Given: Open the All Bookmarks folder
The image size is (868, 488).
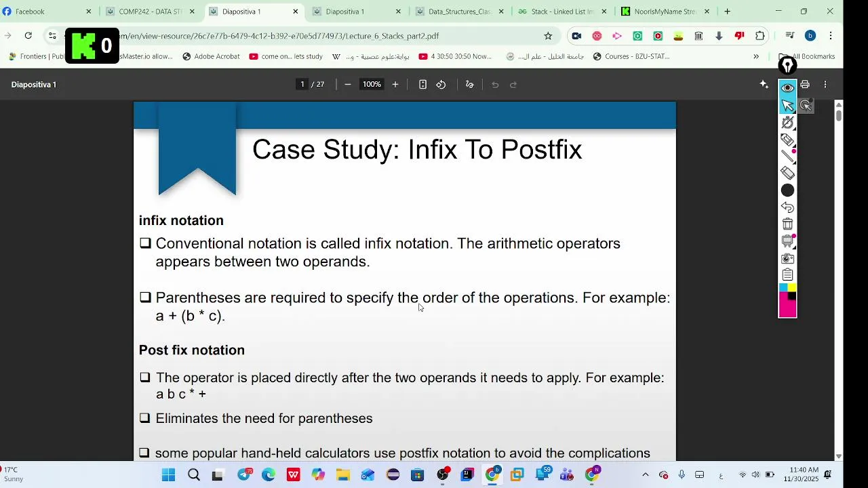Looking at the screenshot, I should [806, 56].
